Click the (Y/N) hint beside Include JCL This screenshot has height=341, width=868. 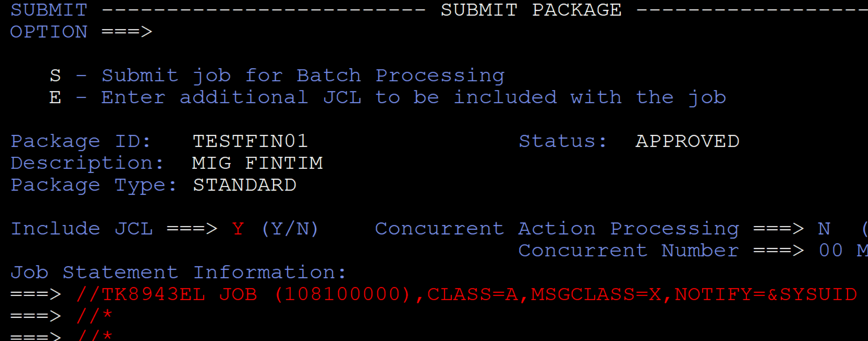[290, 229]
